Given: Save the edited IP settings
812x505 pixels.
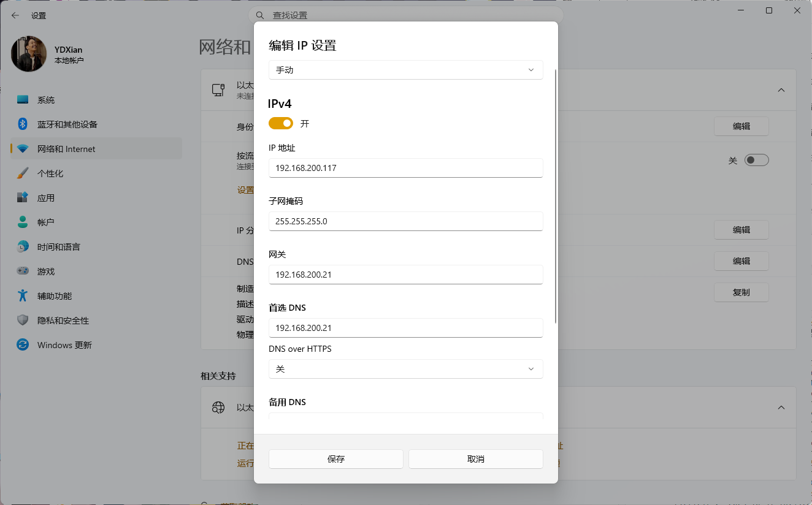Looking at the screenshot, I should [335, 458].
